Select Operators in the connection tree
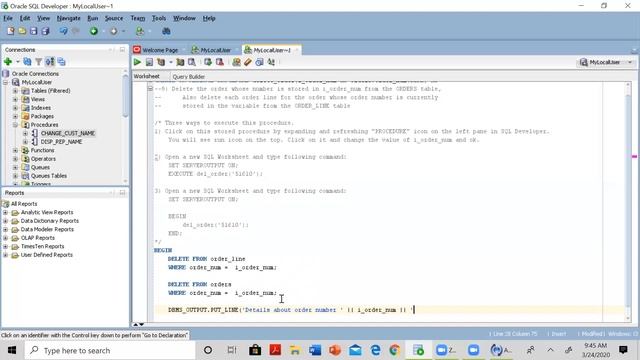Viewport: 640px width, 360px height. [x=43, y=159]
